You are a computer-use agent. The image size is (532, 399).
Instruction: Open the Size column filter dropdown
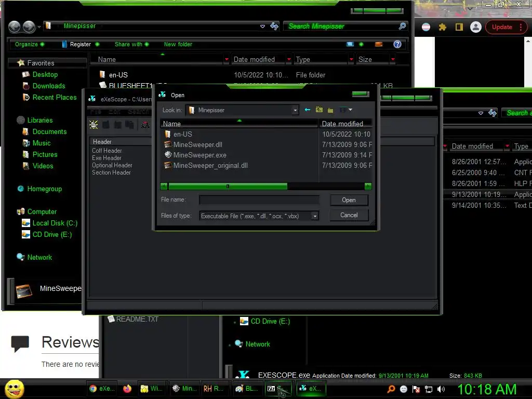click(393, 59)
